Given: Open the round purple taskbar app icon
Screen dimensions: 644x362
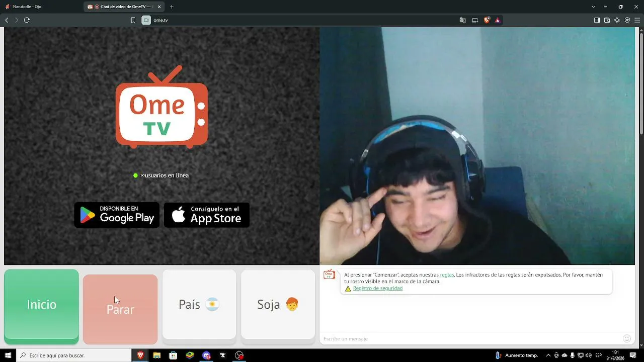Looking at the screenshot, I should pyautogui.click(x=206, y=355).
